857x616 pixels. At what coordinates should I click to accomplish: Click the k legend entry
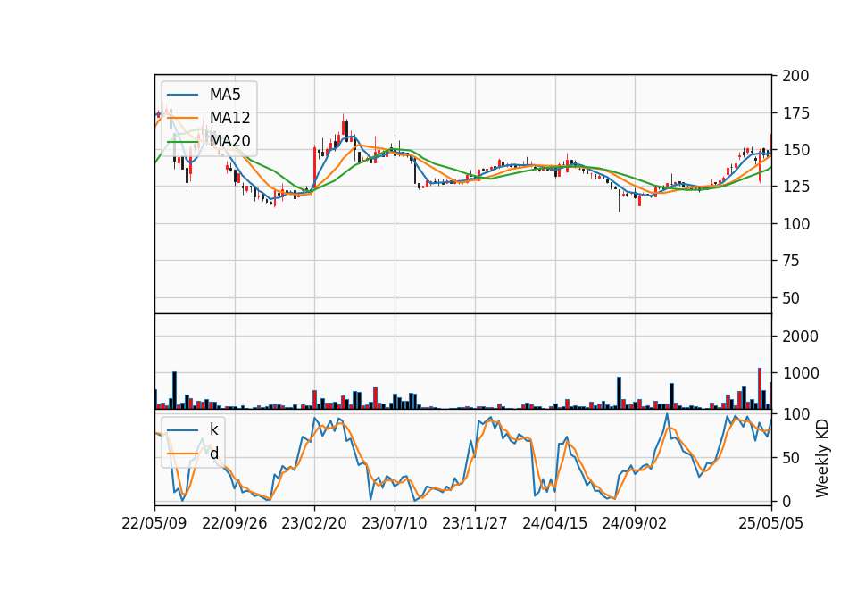pos(193,429)
